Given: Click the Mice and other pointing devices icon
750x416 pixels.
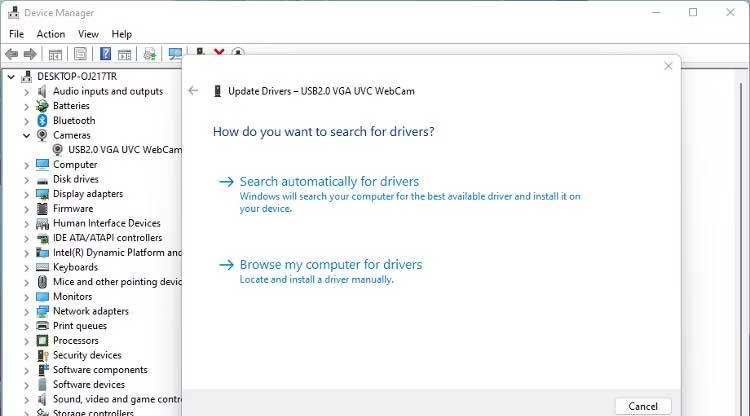Looking at the screenshot, I should tap(42, 282).
